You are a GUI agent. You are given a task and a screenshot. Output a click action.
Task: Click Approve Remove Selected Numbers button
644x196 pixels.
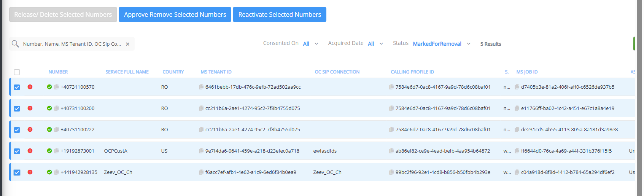[175, 14]
